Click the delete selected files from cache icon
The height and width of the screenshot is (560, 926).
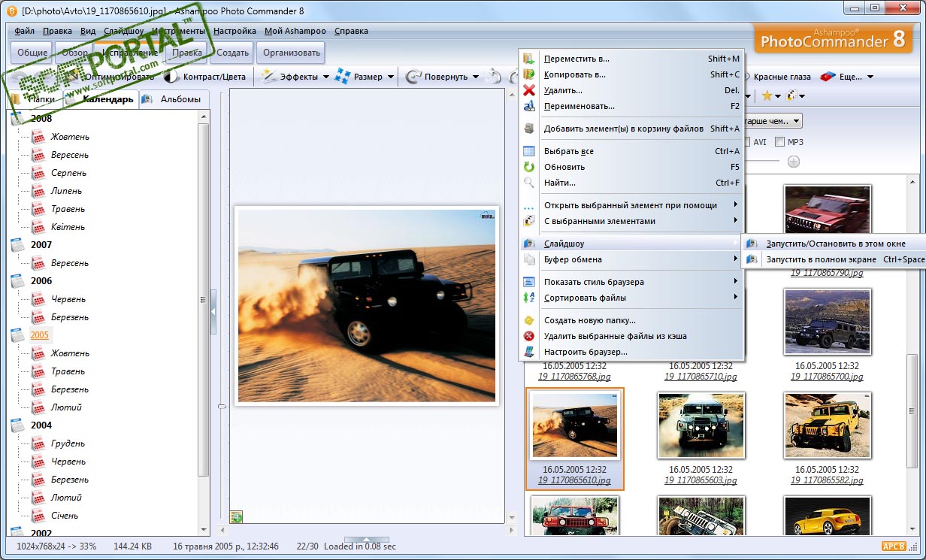pyautogui.click(x=529, y=336)
